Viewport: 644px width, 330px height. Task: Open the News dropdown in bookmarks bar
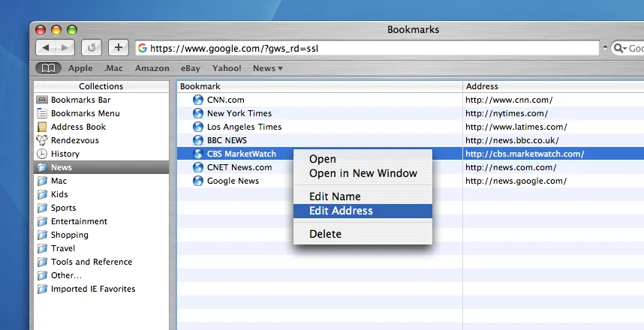(268, 68)
